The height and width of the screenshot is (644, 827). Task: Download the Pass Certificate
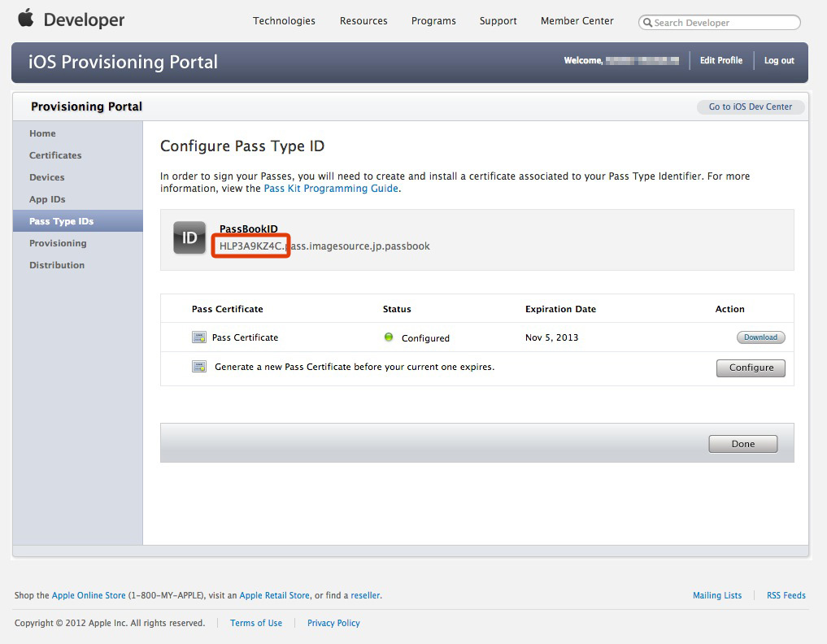760,337
